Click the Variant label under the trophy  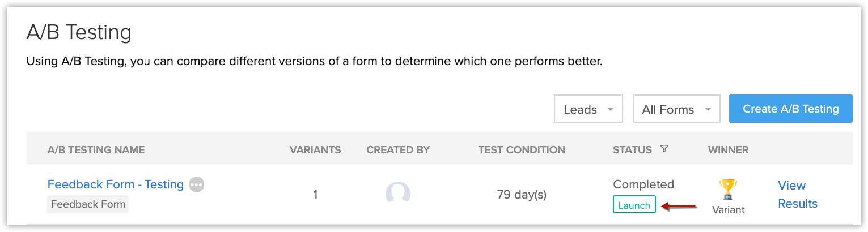pos(728,210)
